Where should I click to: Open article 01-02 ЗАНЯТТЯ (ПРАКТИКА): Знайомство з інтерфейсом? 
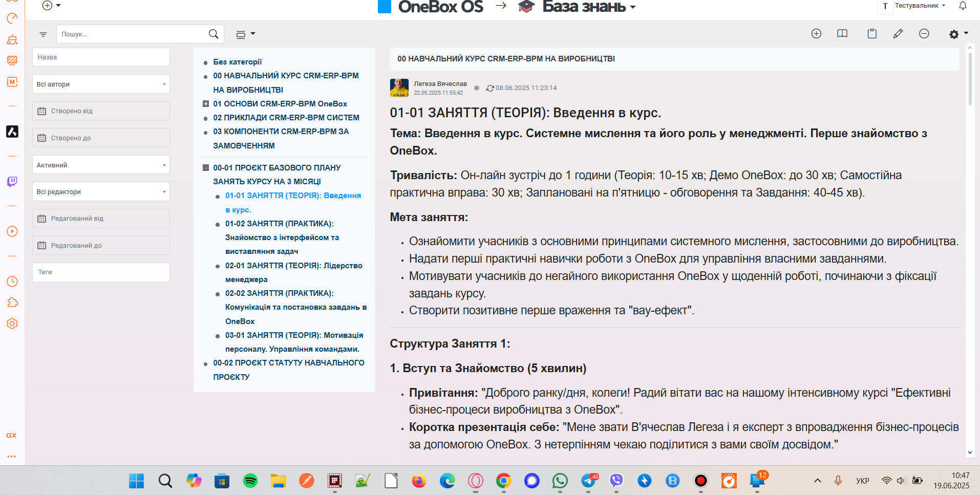click(282, 238)
